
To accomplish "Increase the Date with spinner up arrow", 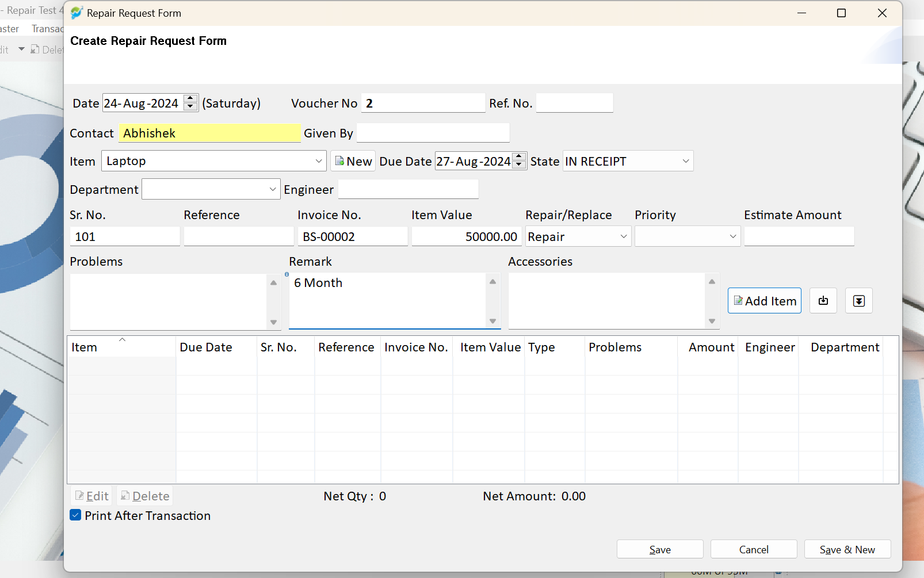I will (190, 99).
